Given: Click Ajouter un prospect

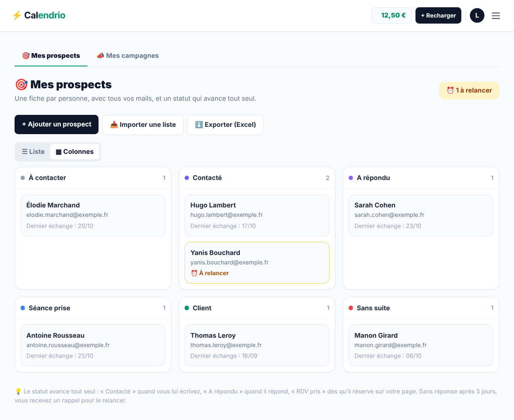Looking at the screenshot, I should [x=57, y=124].
